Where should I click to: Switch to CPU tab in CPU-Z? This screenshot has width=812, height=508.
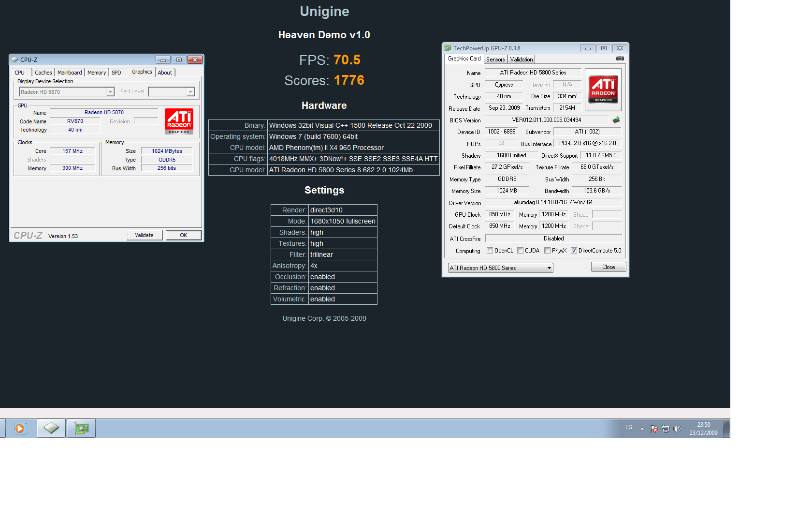tap(20, 73)
